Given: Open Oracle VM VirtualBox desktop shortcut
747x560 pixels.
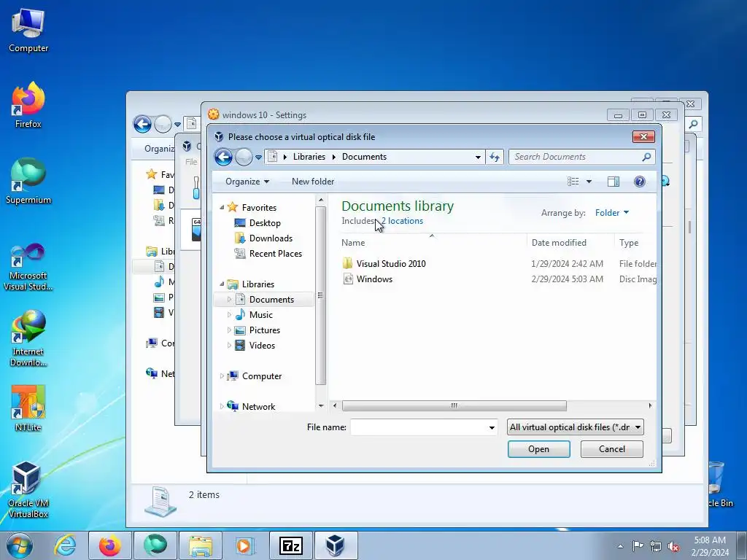Looking at the screenshot, I should click(28, 490).
